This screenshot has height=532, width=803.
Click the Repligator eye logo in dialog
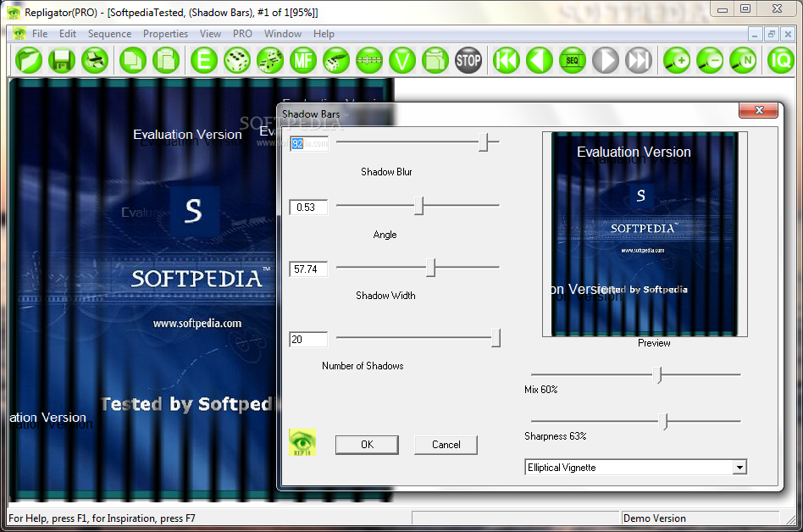point(302,442)
